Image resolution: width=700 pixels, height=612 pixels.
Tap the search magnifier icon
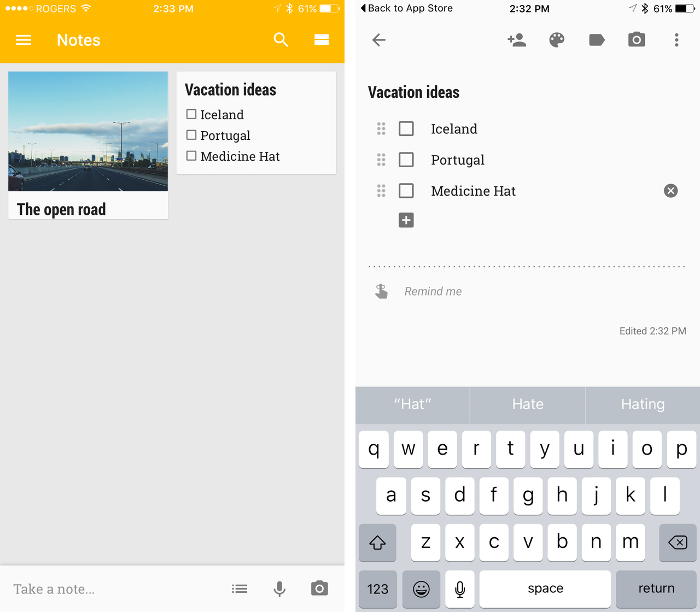[281, 39]
